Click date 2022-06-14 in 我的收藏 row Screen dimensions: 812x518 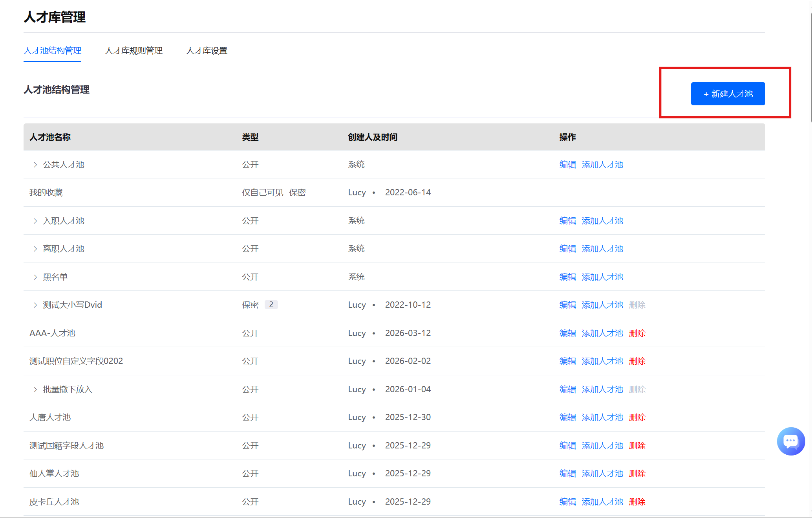[408, 193]
